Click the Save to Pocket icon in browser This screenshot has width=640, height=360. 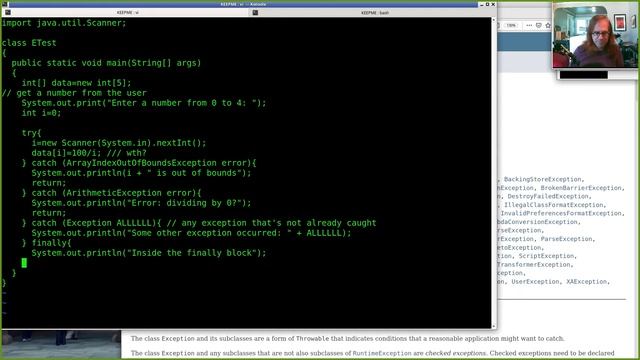[539, 25]
